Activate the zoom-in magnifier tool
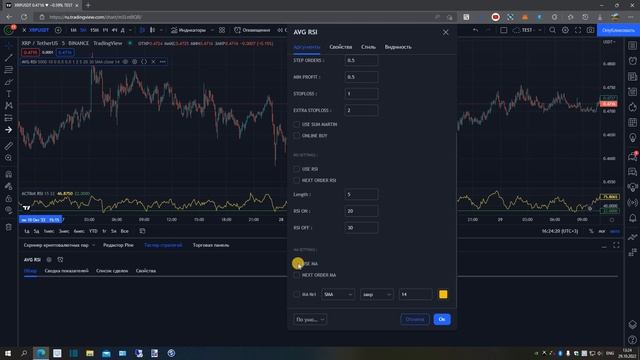This screenshot has height=360, width=640. 9,158
